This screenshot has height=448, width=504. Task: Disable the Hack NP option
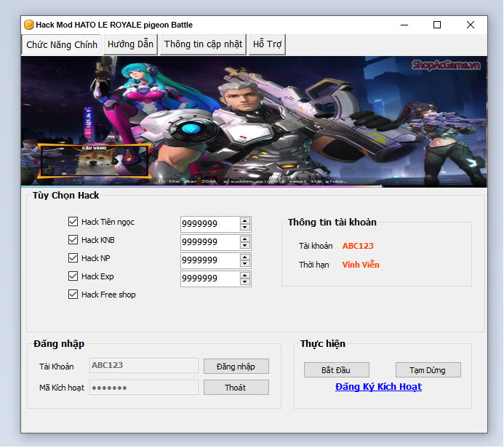73,257
